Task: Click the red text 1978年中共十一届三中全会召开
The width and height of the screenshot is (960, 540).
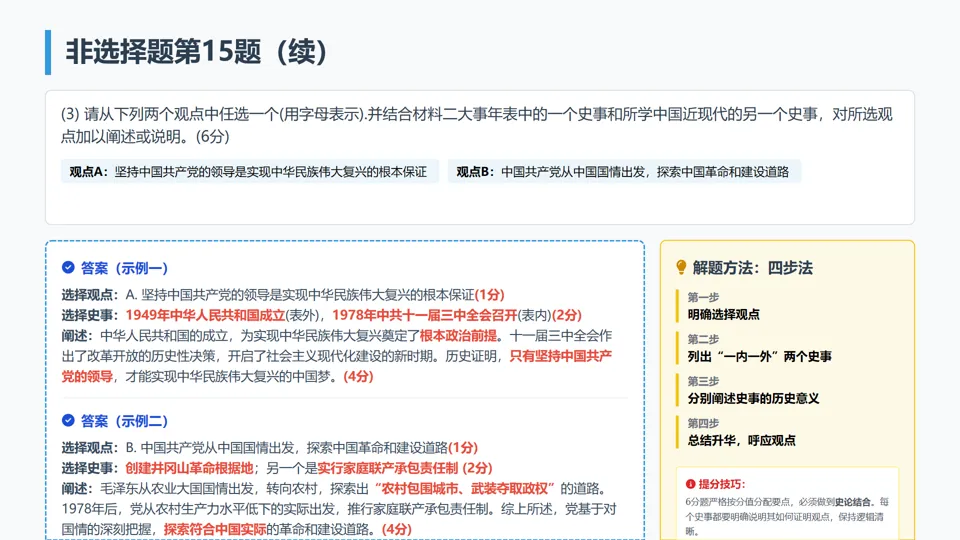Action: tap(424, 315)
